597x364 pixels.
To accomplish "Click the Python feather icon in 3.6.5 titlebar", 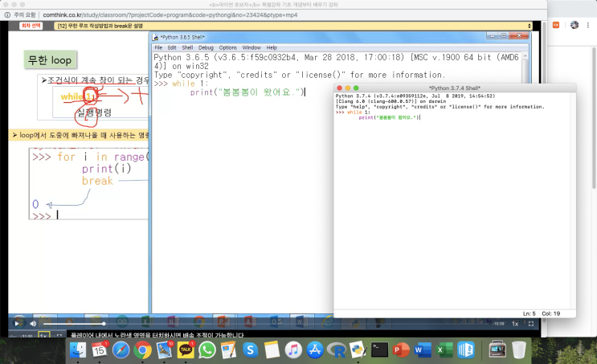I will [x=155, y=37].
